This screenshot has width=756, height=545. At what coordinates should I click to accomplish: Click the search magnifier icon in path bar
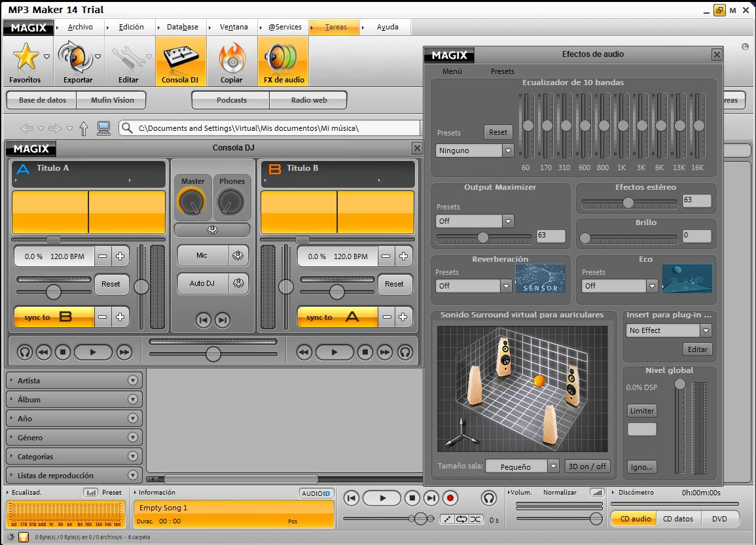point(127,128)
